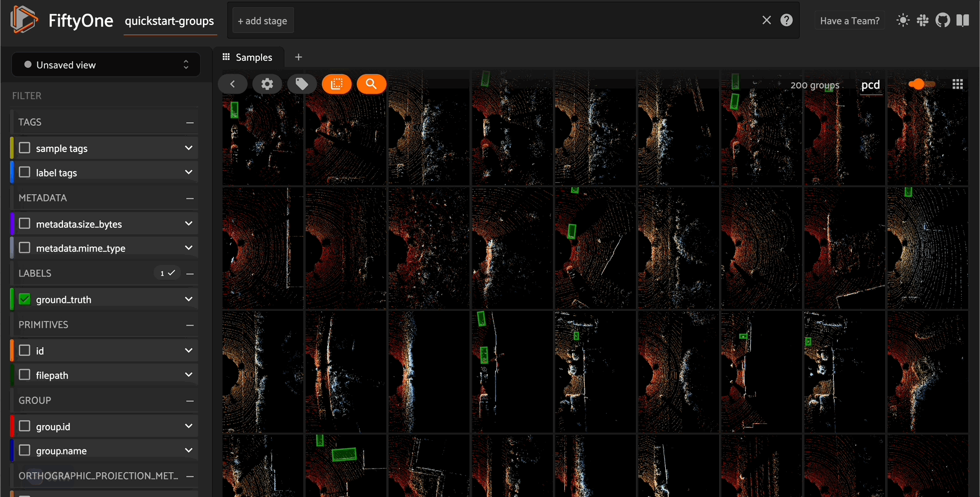
Task: Expand metadata.size_bytes filter chevron
Action: pyautogui.click(x=188, y=224)
